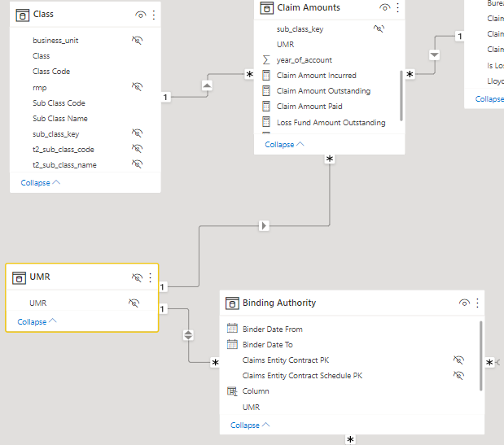Unhide Claims Entity Contract Schedule PK field
This screenshot has width=504, height=445.
pyautogui.click(x=458, y=375)
